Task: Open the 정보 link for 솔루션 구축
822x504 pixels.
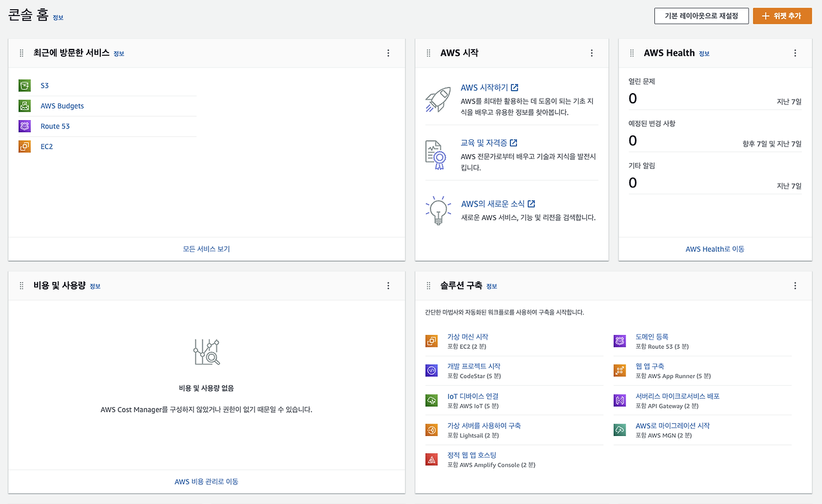Action: tap(492, 286)
